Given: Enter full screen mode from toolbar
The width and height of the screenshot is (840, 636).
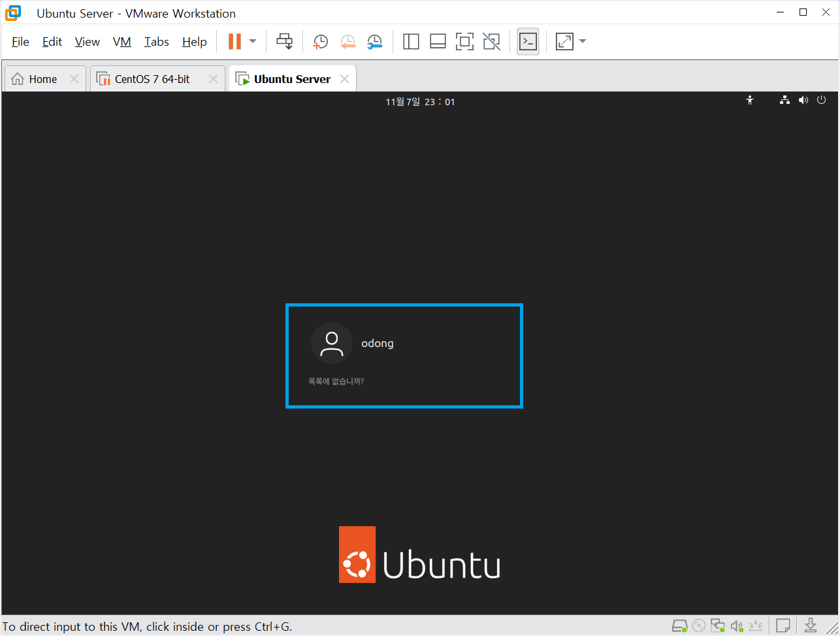Looking at the screenshot, I should pos(464,42).
